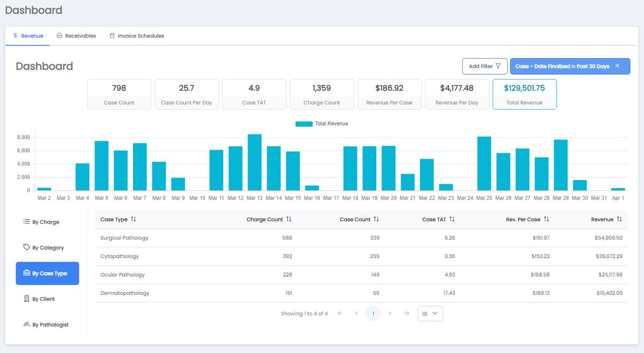Open the Invoice Schedules tab
This screenshot has width=644, height=353.
click(x=137, y=36)
